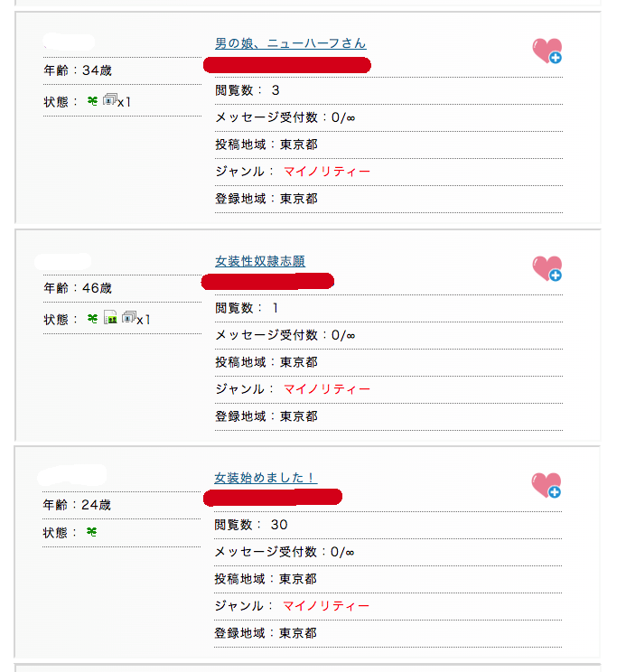Open the 女装性奴隷志願 post link
The image size is (626, 672).
click(x=260, y=261)
